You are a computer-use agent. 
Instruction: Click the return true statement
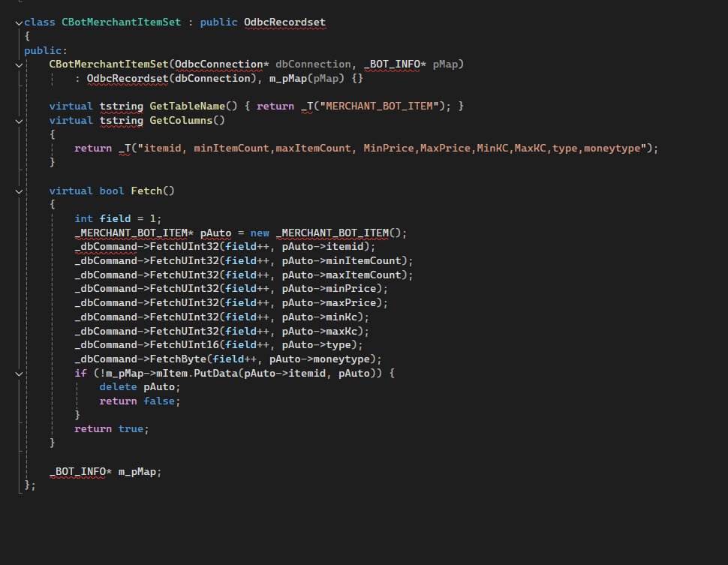[x=111, y=429]
